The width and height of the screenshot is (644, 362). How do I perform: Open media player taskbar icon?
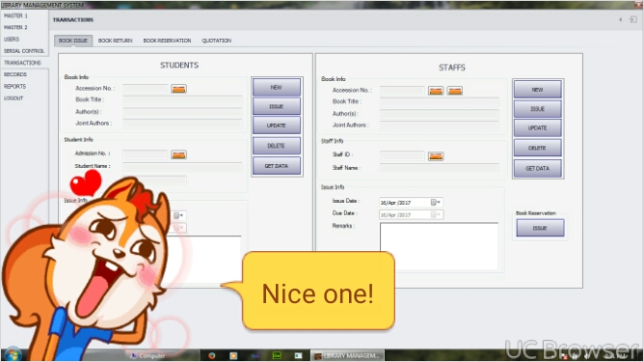233,355
